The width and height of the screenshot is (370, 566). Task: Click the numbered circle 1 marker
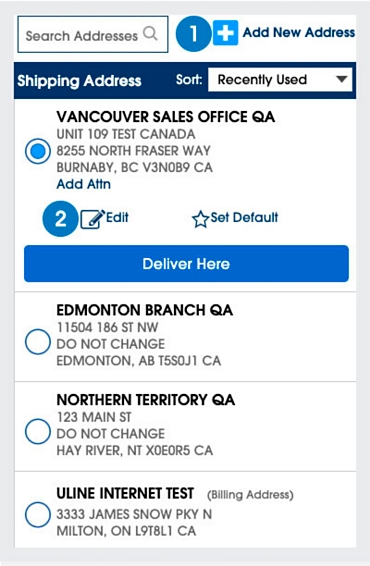193,34
